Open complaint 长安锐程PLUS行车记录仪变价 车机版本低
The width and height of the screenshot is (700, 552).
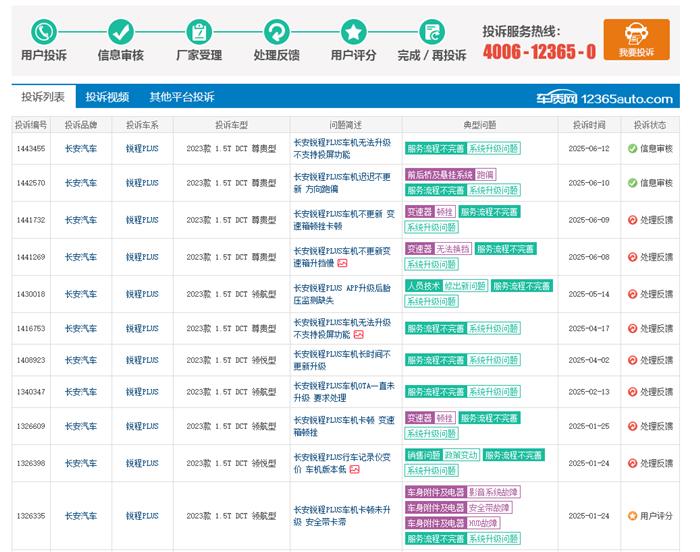tap(342, 463)
